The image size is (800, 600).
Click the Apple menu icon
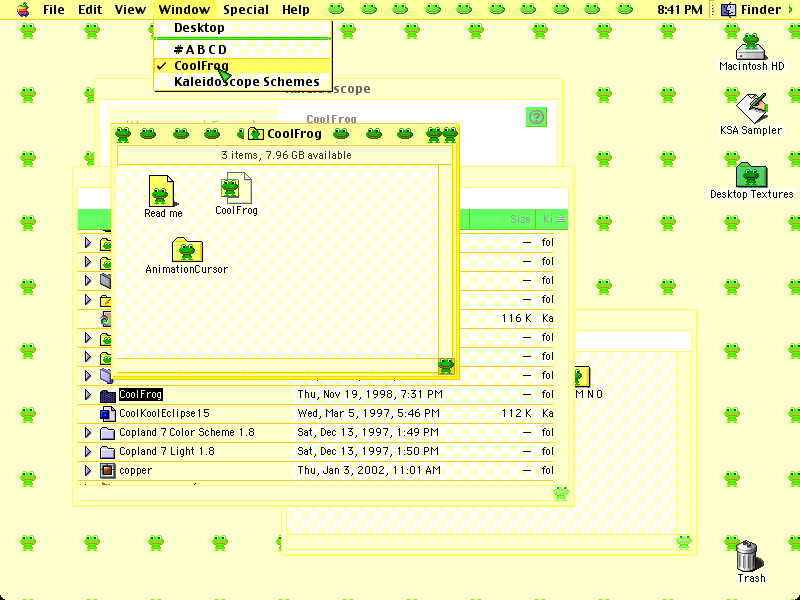[x=23, y=9]
